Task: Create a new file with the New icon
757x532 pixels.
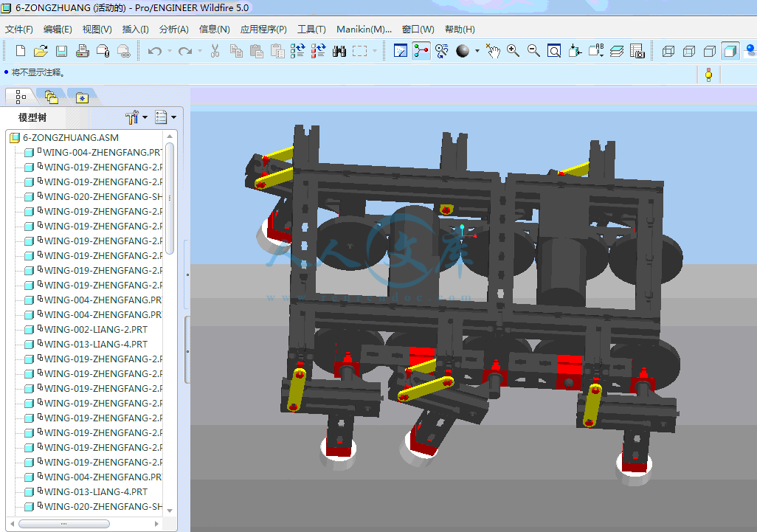Action: pos(20,51)
